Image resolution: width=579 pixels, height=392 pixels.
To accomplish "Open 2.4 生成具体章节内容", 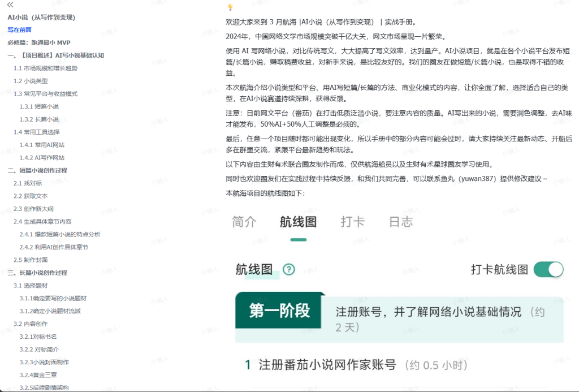I will (x=42, y=222).
